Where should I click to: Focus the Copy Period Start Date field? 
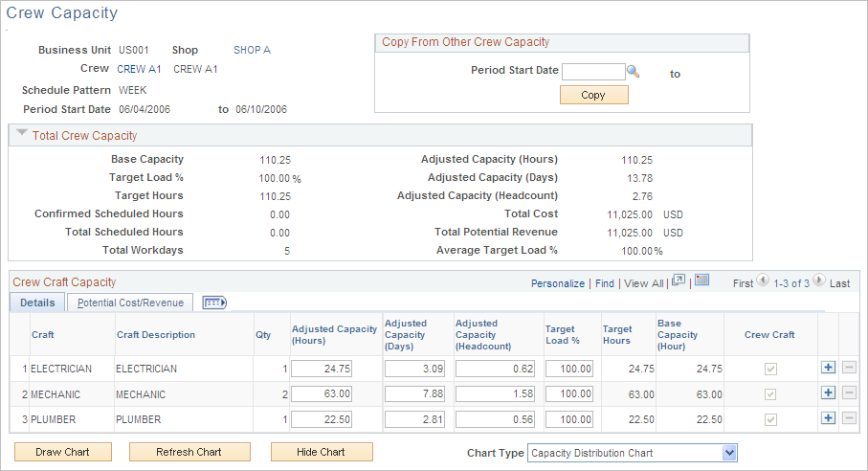593,72
